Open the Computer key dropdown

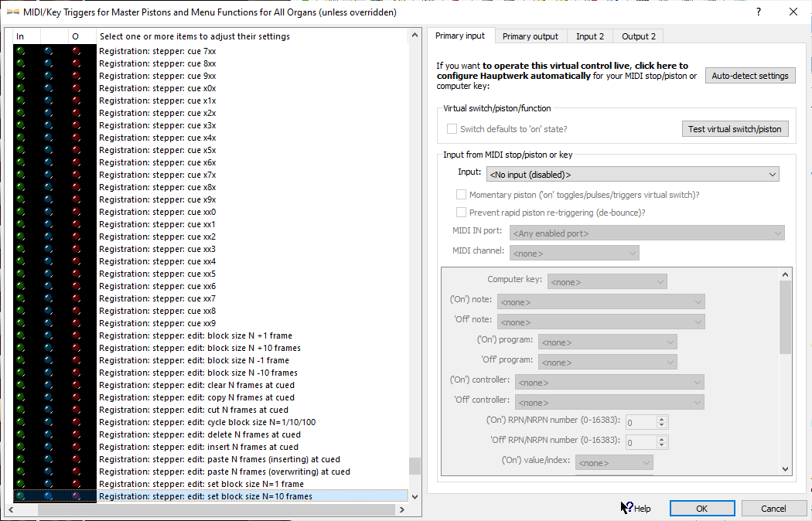coord(607,282)
